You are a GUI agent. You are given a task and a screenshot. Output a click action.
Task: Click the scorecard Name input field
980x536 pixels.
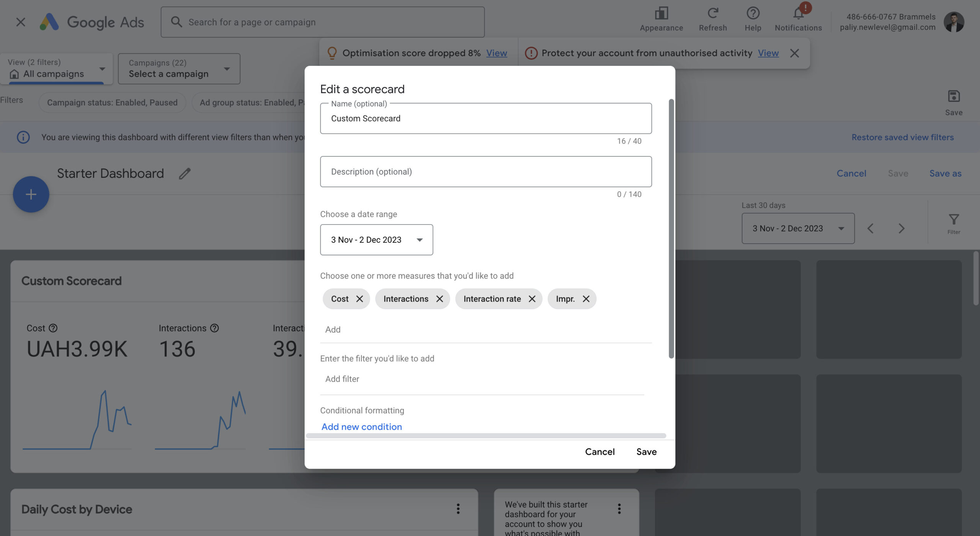(485, 119)
